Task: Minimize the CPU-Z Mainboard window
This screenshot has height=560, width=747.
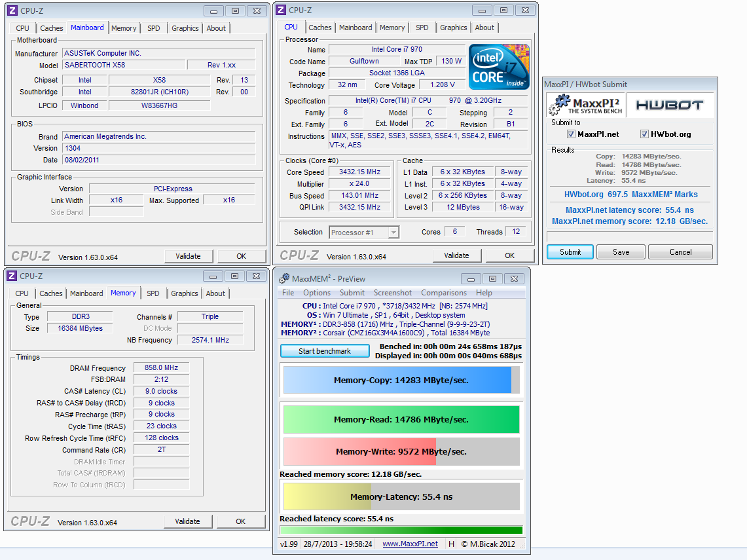Action: coord(213,11)
